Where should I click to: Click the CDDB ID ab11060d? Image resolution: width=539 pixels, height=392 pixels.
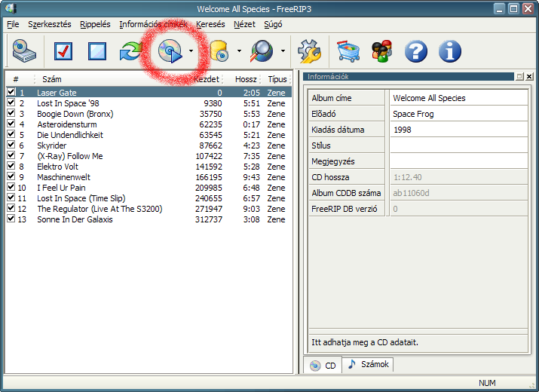click(x=411, y=193)
